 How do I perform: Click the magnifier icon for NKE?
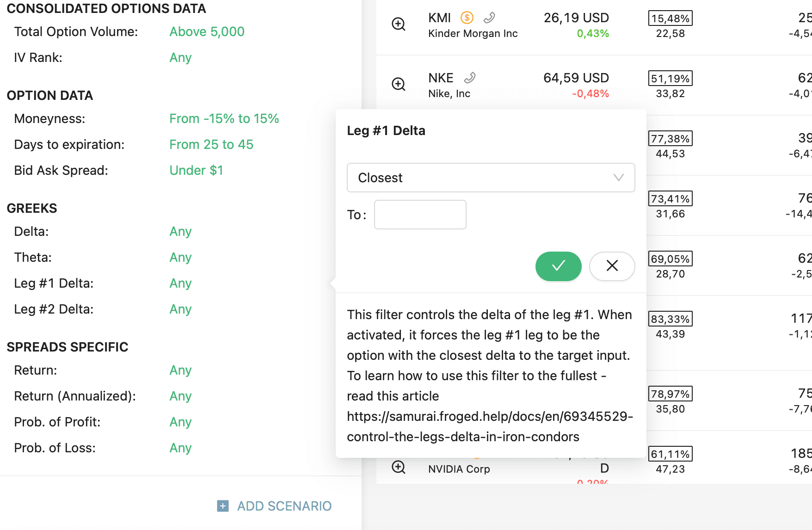tap(399, 84)
